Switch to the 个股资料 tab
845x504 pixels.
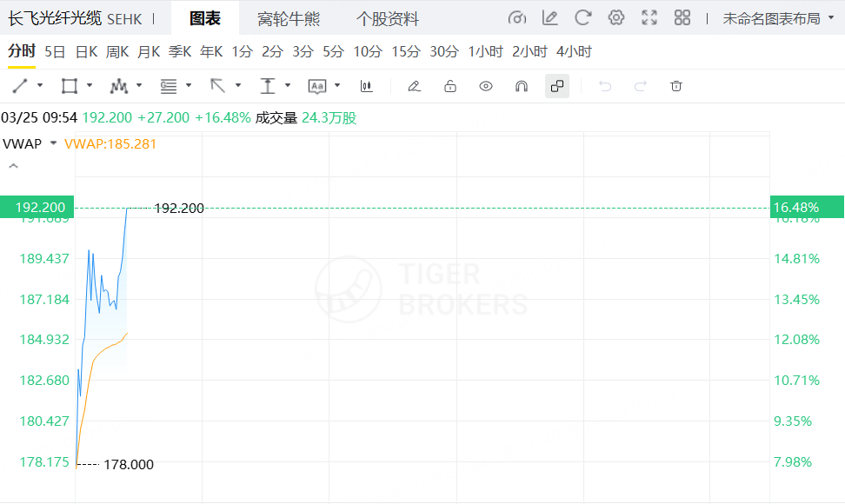click(x=388, y=18)
